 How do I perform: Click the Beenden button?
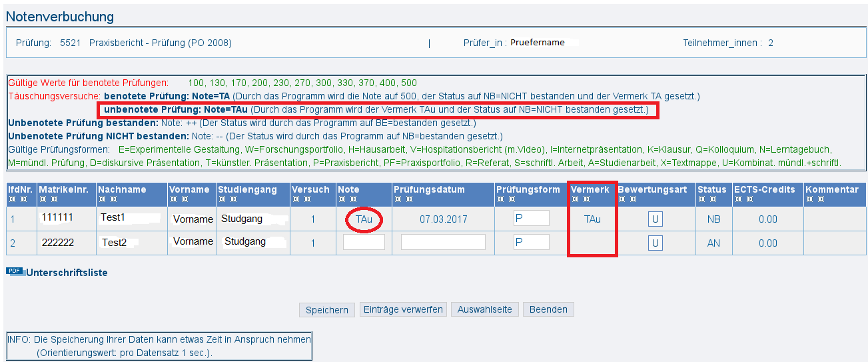click(548, 309)
